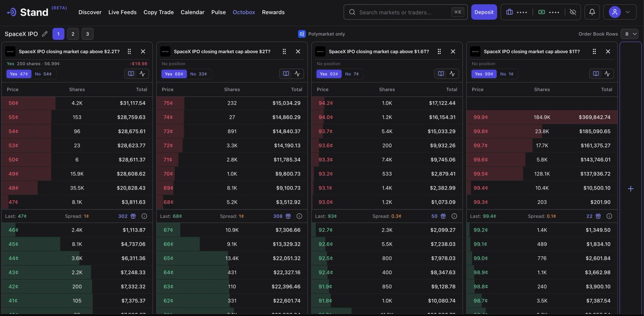
Task: Click SpaceX logo thumbnail in $2.2T panel
Action: 10,52
